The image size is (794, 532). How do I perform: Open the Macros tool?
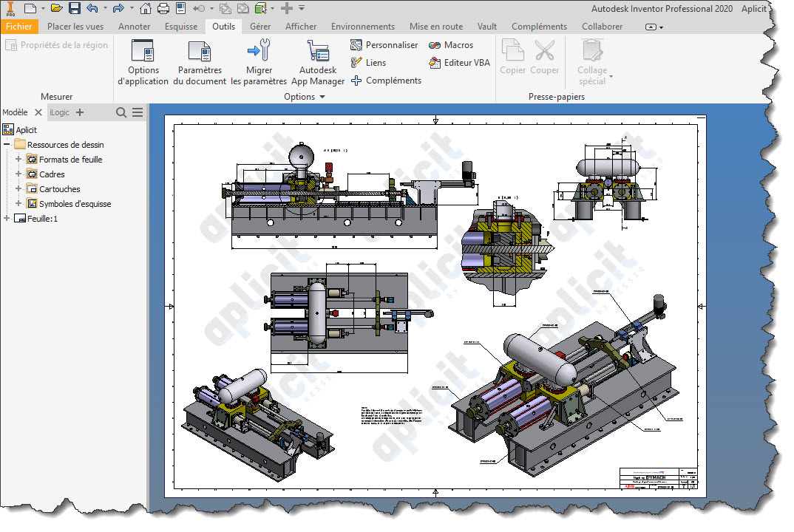451,45
